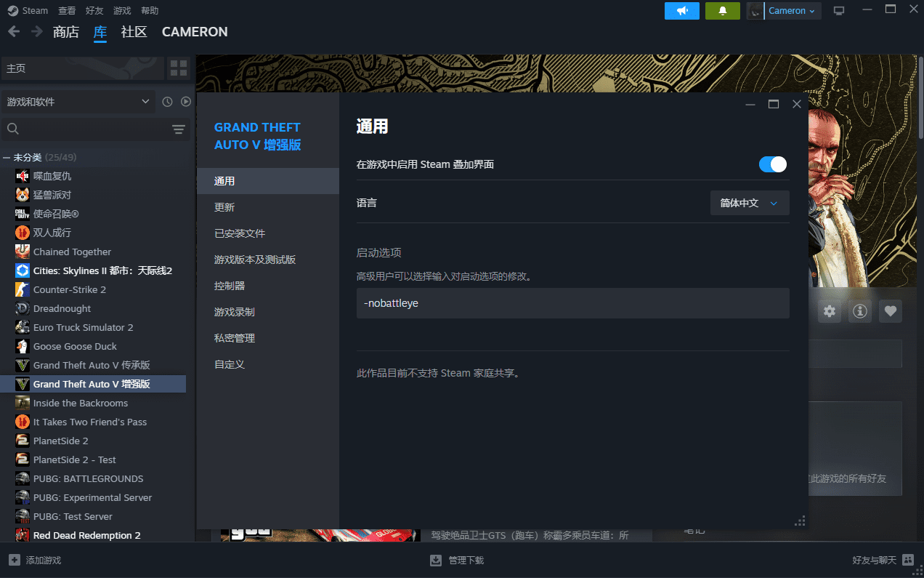Toggle Steam overlay in-game switch
Image resolution: width=924 pixels, height=578 pixels.
(x=773, y=164)
